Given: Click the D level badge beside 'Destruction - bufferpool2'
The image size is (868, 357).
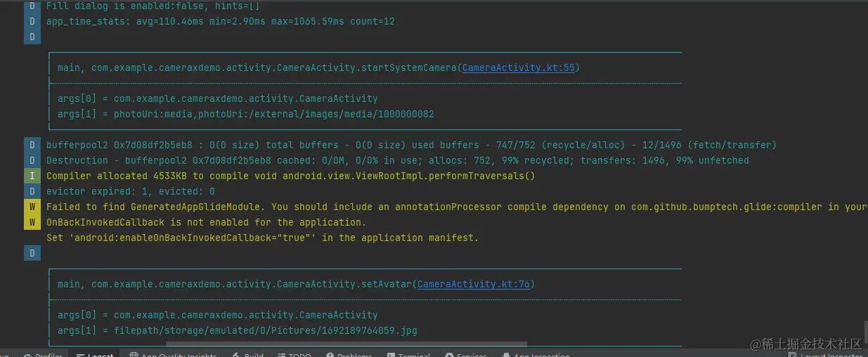Looking at the screenshot, I should (32, 160).
